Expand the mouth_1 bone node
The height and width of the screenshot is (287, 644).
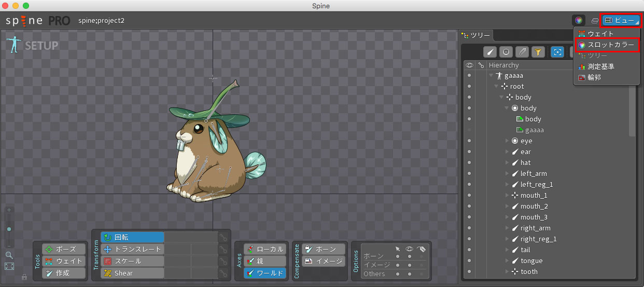point(507,196)
